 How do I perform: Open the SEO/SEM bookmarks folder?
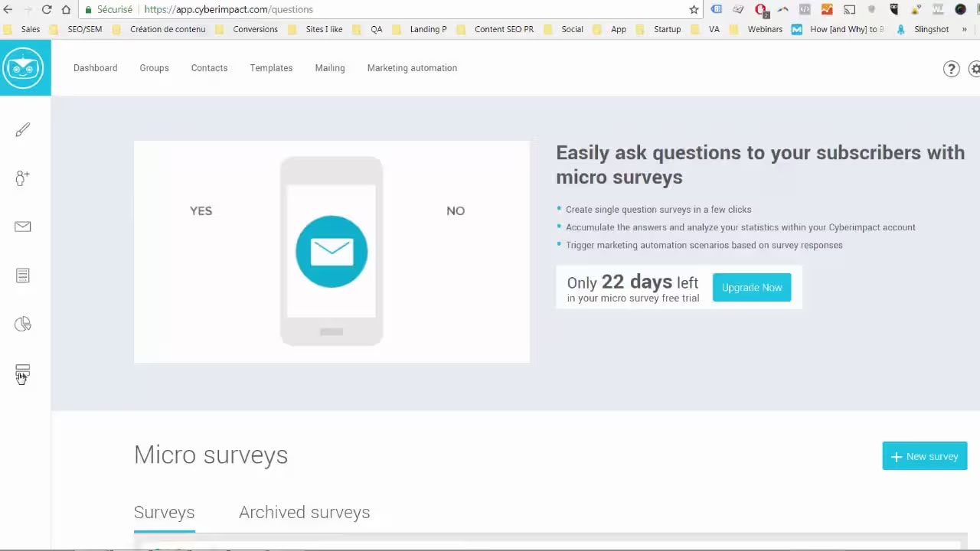coord(84,29)
